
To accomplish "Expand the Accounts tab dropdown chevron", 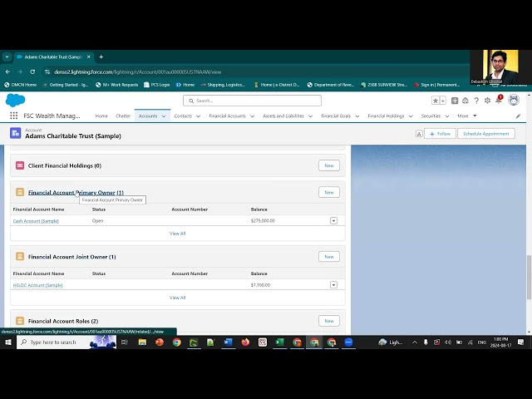I will coord(164,116).
